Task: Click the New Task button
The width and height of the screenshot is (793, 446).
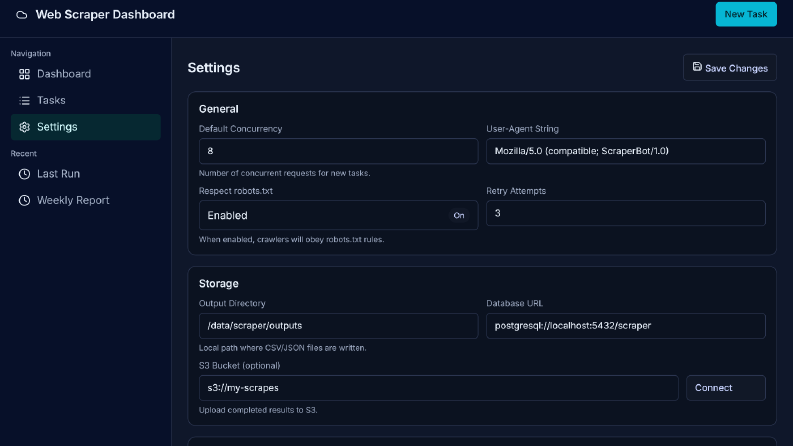Action: (x=746, y=14)
